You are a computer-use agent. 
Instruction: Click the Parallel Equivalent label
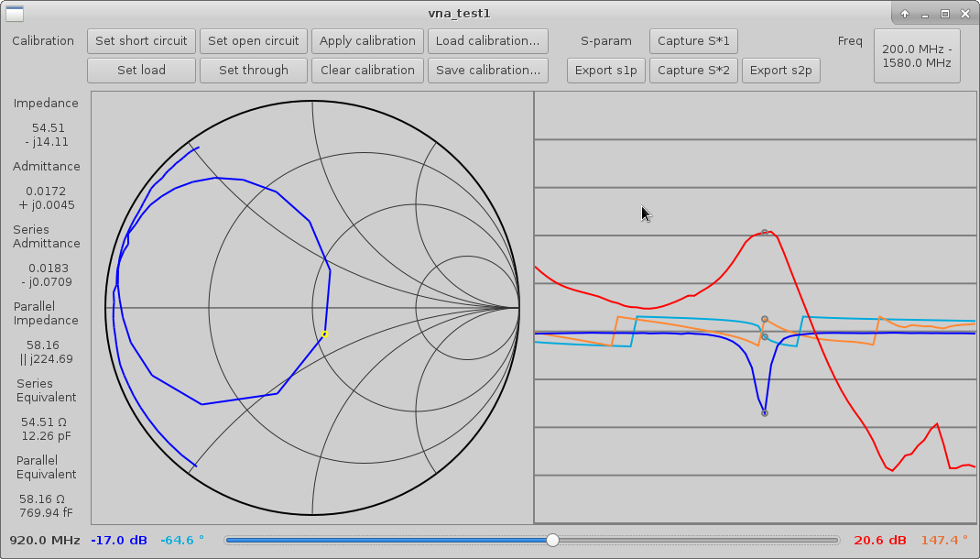(x=46, y=467)
